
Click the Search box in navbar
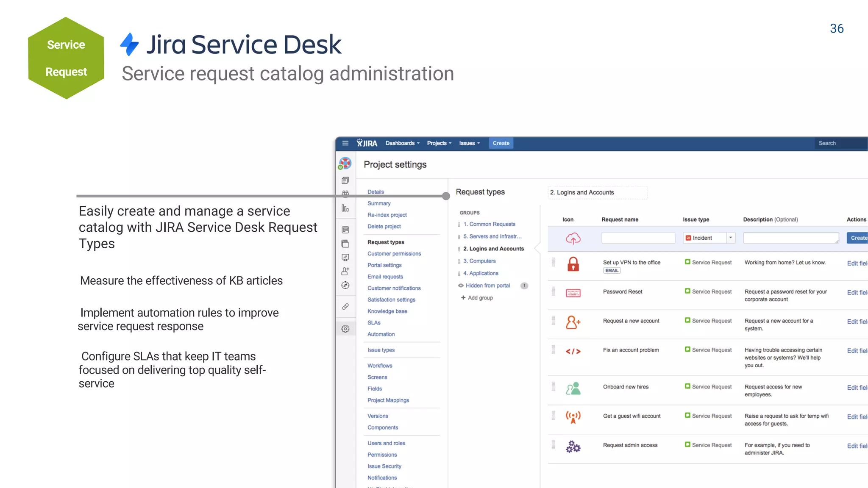point(841,143)
